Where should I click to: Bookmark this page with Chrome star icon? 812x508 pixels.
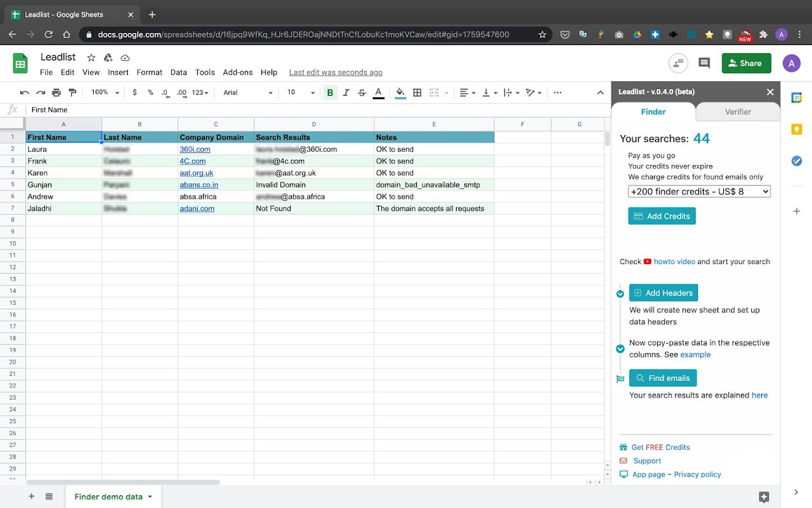pos(542,35)
